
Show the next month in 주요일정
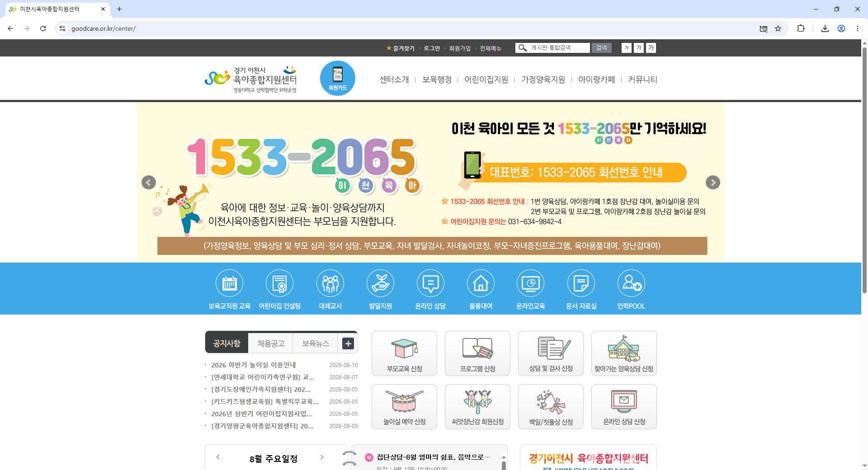pyautogui.click(x=322, y=457)
